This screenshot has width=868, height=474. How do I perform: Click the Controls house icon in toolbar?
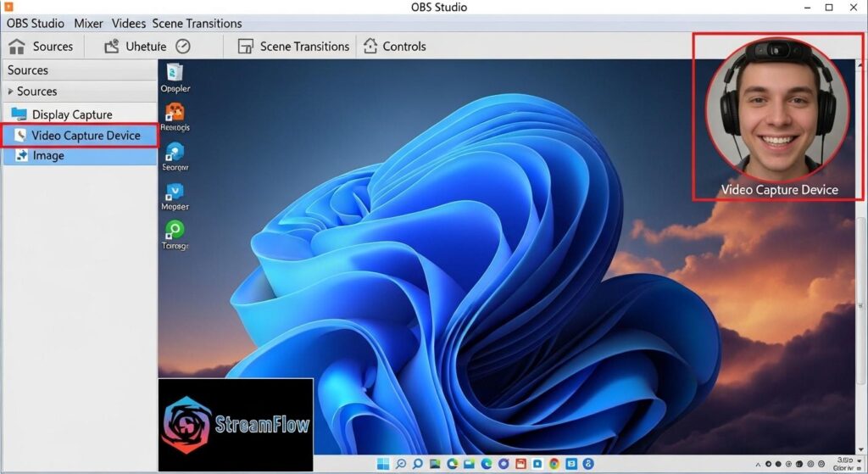coord(370,47)
